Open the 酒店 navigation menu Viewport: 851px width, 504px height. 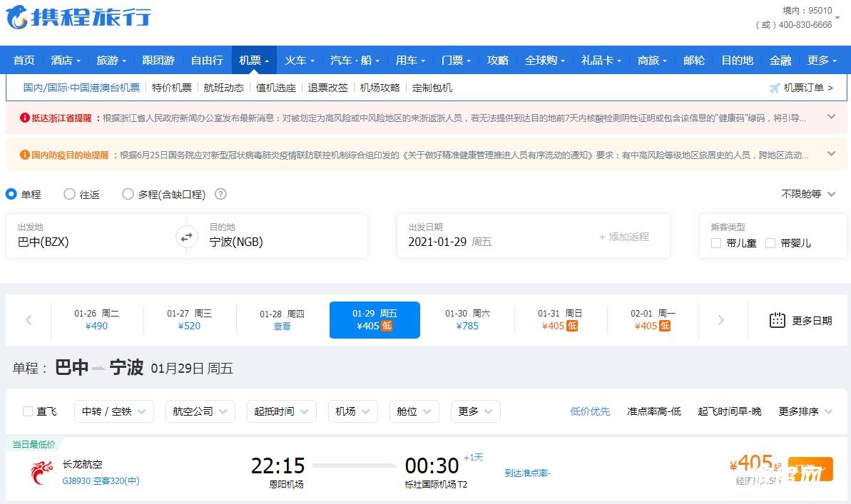pyautogui.click(x=66, y=61)
